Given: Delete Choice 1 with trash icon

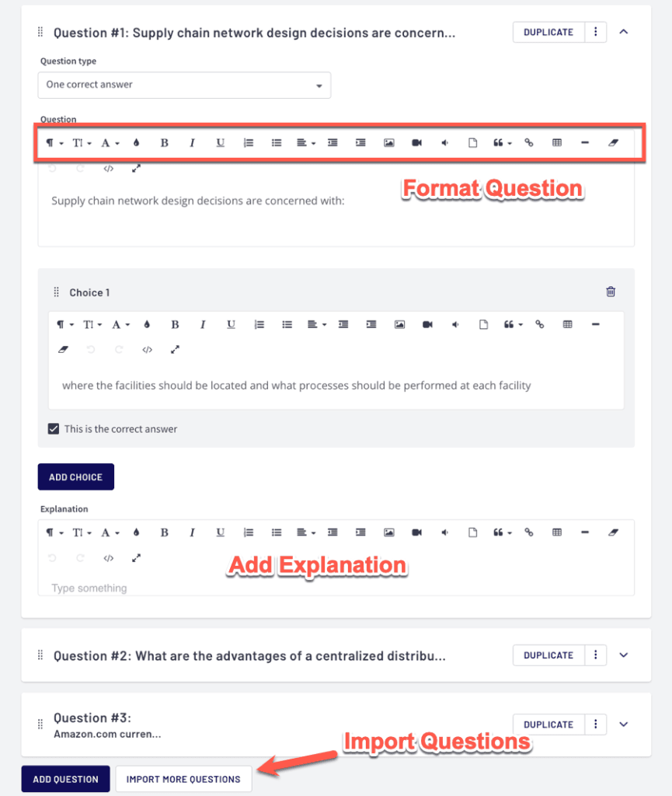Looking at the screenshot, I should coord(611,292).
